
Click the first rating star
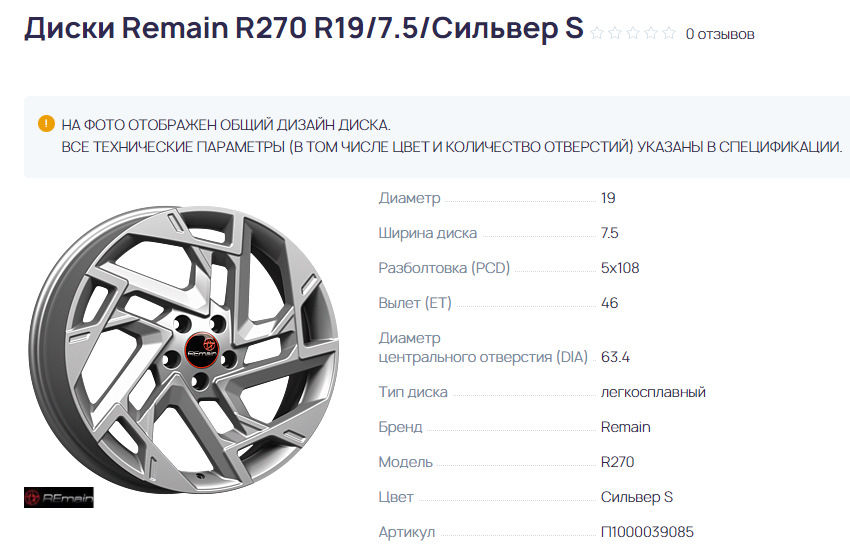click(598, 34)
